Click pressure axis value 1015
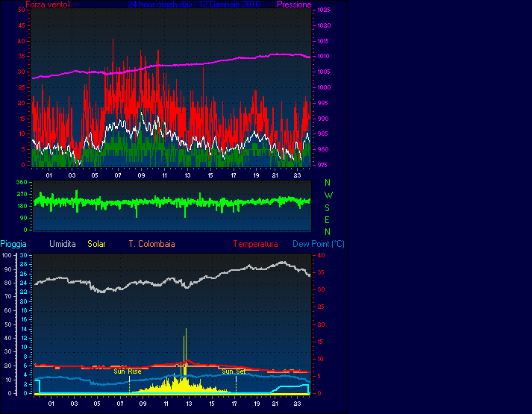The image size is (532, 414). point(324,41)
